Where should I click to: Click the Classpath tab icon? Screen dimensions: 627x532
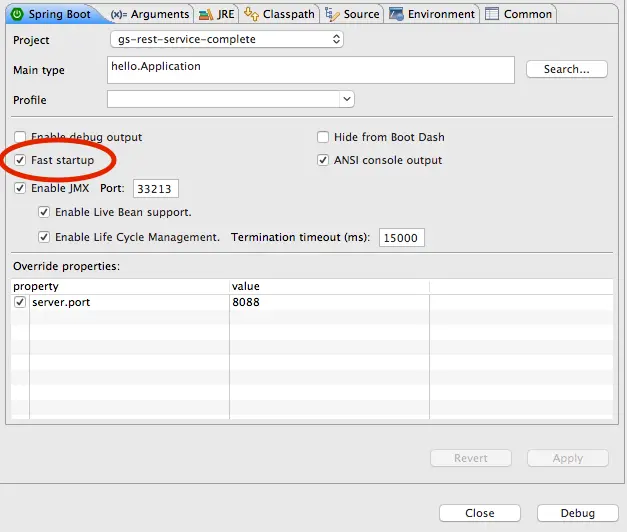pos(251,14)
